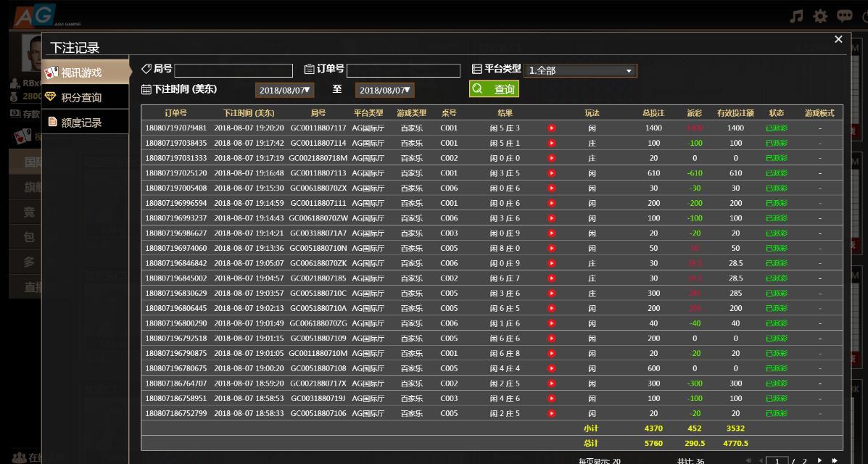This screenshot has height=464, width=868.
Task: Open the chat bubble icon
Action: coord(844,15)
